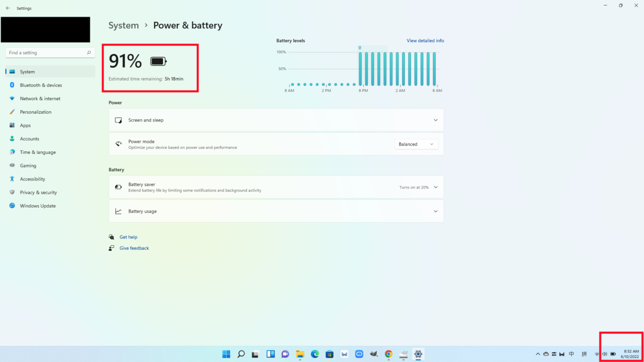
Task: Click the Battery levels chart heading
Action: click(x=291, y=41)
